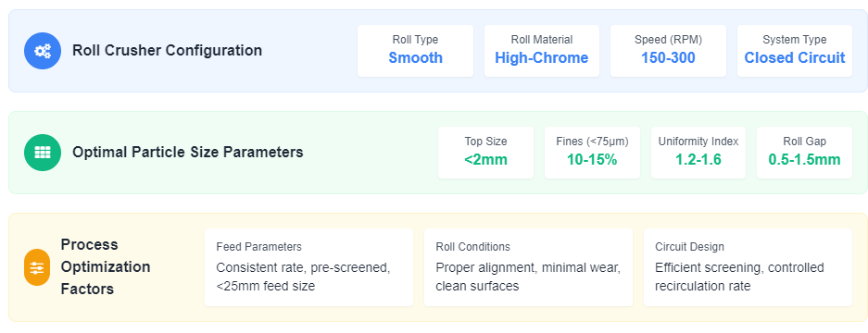Click the Speed (RPM) 150-300 card

tap(668, 51)
